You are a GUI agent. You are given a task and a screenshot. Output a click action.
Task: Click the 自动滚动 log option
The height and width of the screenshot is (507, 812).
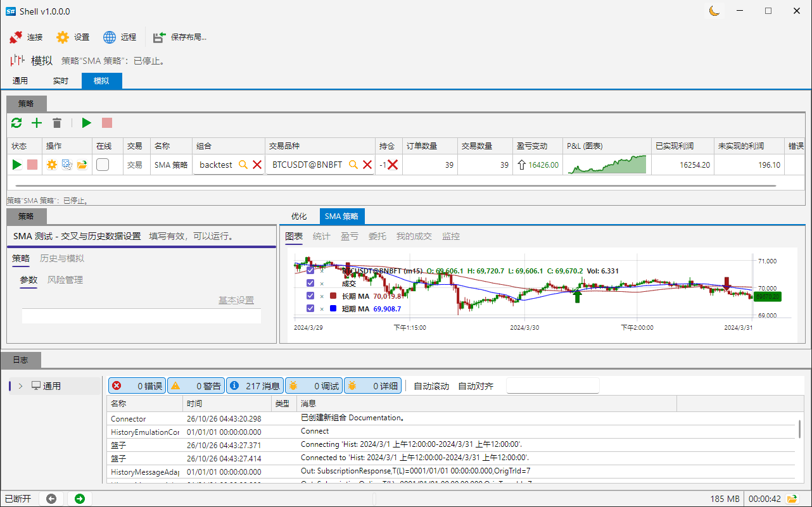[431, 386]
